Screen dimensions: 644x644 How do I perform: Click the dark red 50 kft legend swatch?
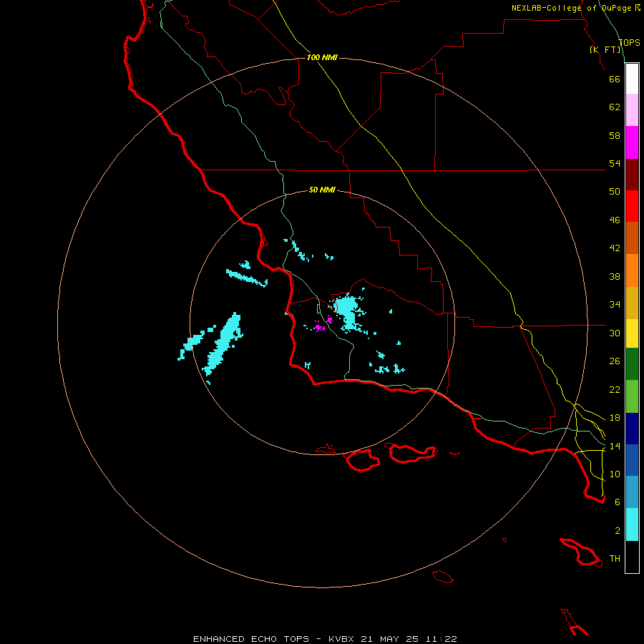(x=632, y=174)
